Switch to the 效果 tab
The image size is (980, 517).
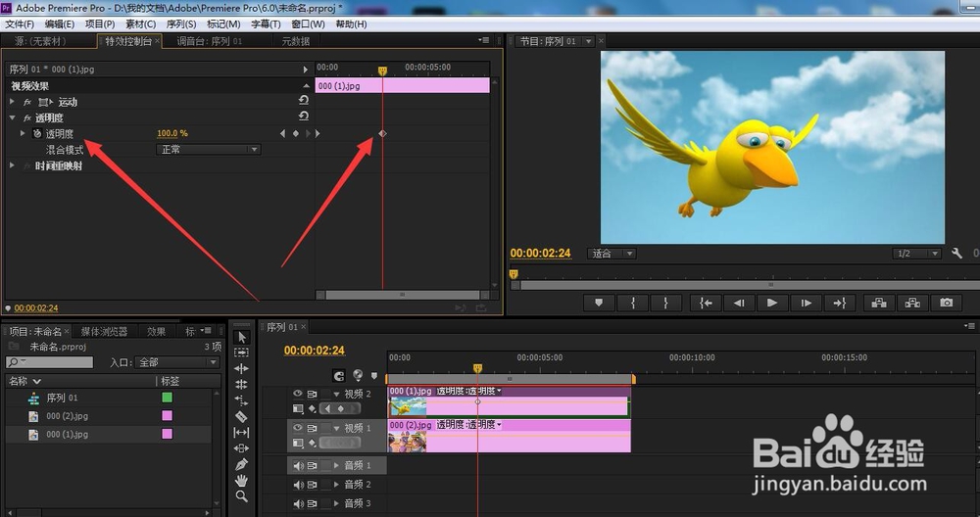click(x=156, y=332)
